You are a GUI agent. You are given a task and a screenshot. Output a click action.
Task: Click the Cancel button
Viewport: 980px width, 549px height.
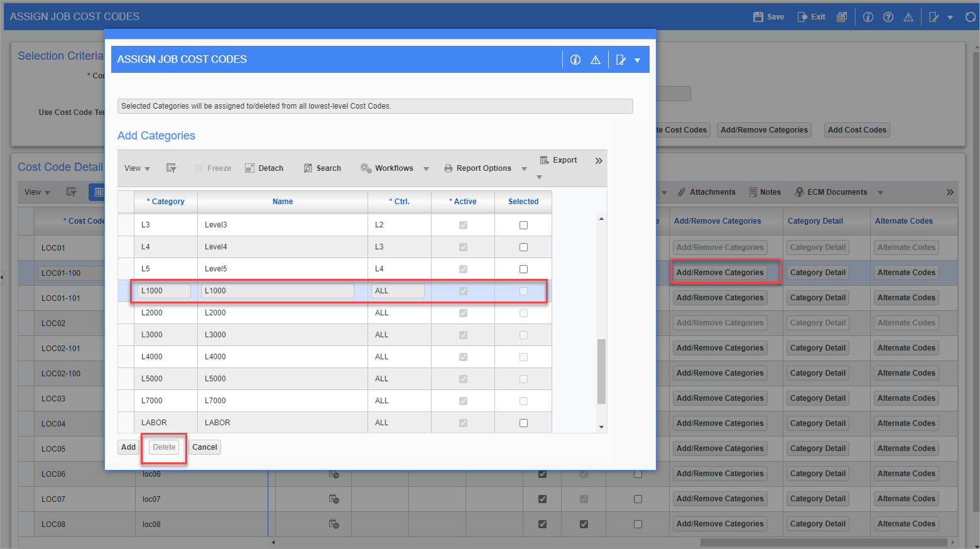click(x=204, y=447)
